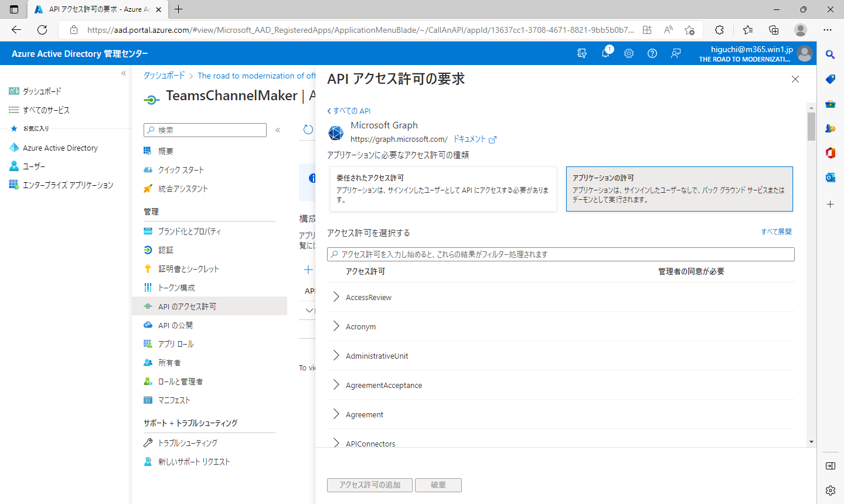Viewport: 844px width, 504px height.
Task: Select 委任されたアクセス許可 card
Action: click(443, 189)
